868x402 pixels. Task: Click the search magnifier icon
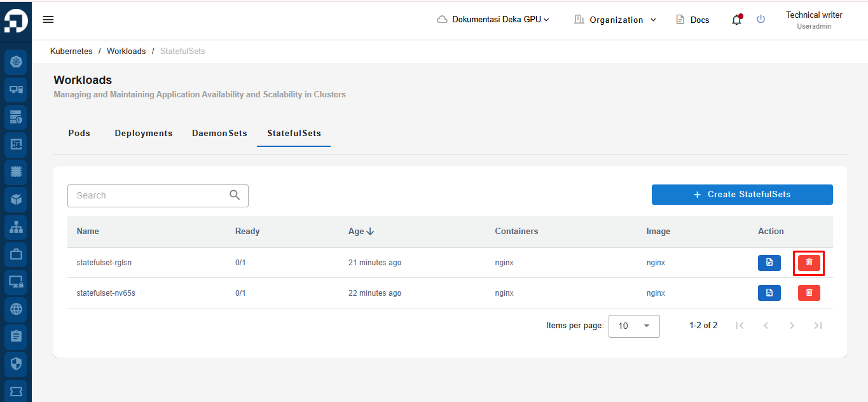[235, 195]
